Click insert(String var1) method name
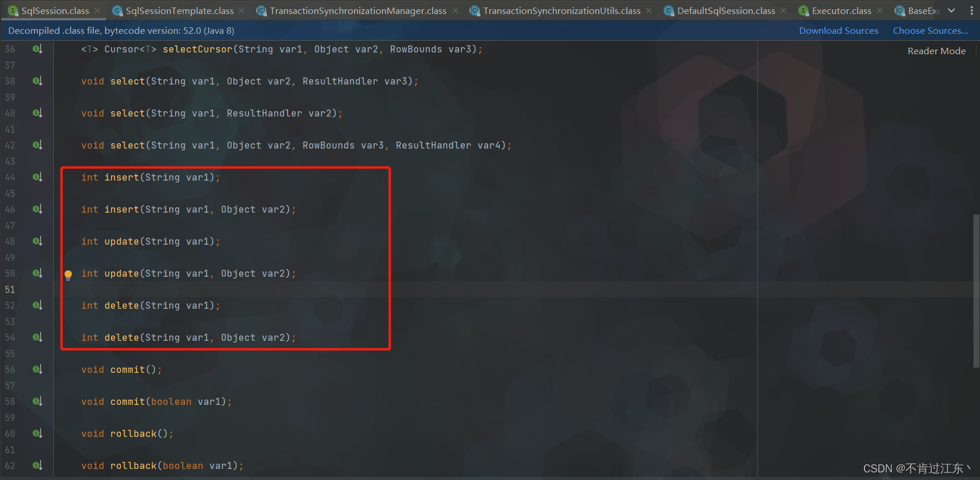 [x=121, y=178]
